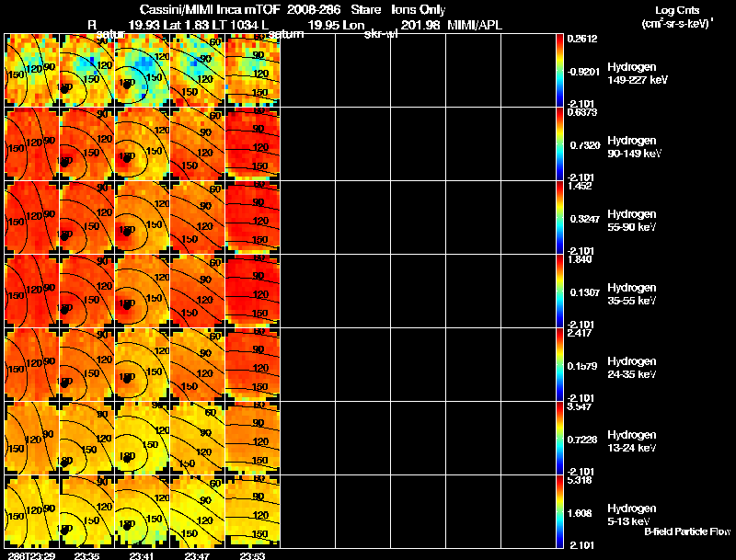Click the color bar beside Hydrogen 35-55 keV

(x=559, y=291)
